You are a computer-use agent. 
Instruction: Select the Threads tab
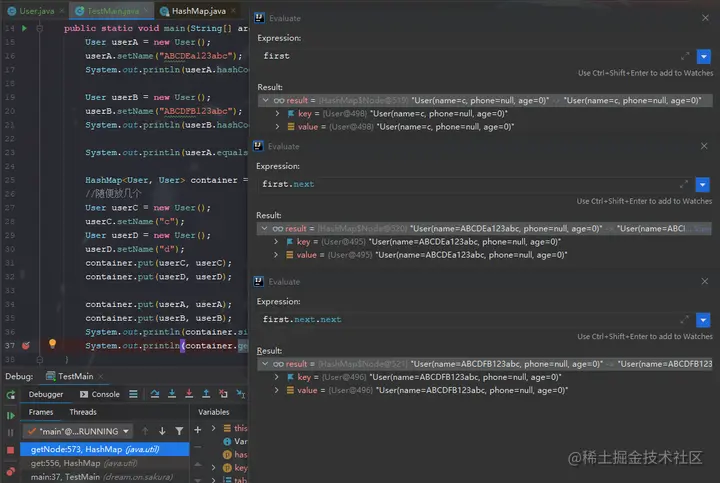pos(83,412)
